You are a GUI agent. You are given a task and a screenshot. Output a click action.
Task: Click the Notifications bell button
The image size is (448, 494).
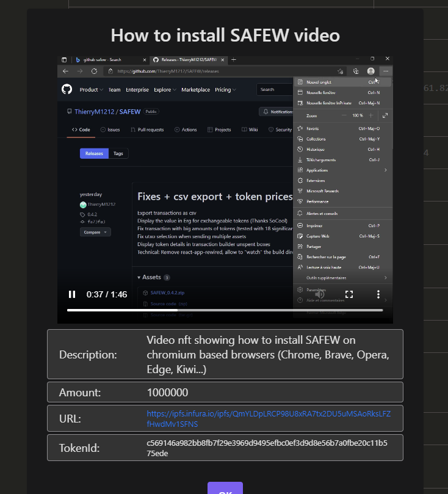tap(276, 112)
